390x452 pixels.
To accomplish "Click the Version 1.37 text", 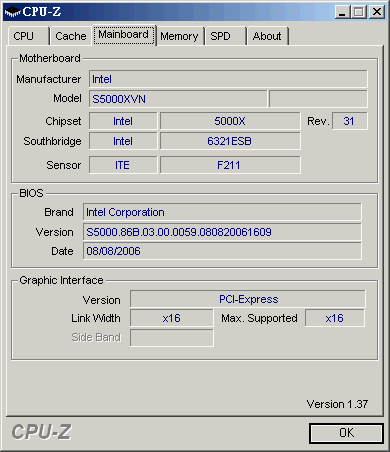I will (337, 404).
